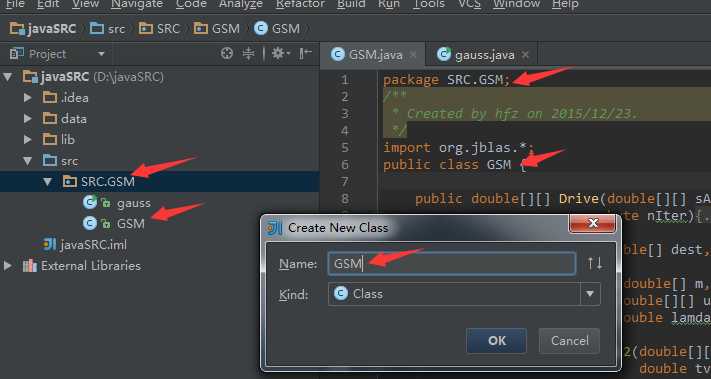
Task: Select javaSRC project root in tree
Action: pos(93,77)
